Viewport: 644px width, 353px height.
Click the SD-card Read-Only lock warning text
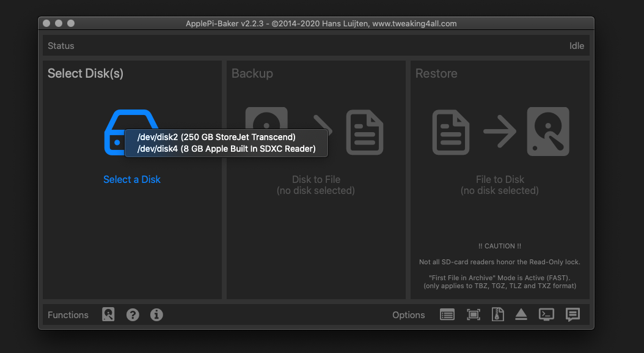[x=500, y=262]
